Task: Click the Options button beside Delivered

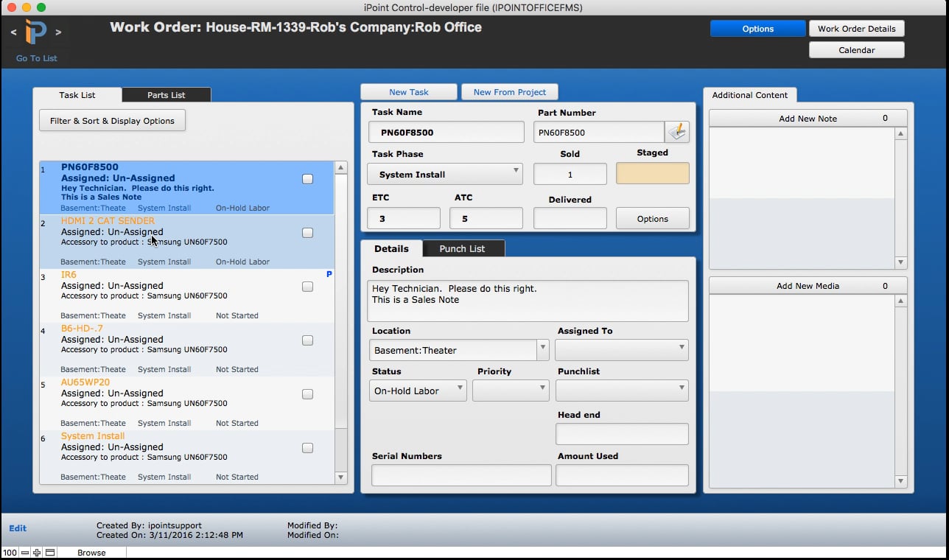Action: click(653, 218)
